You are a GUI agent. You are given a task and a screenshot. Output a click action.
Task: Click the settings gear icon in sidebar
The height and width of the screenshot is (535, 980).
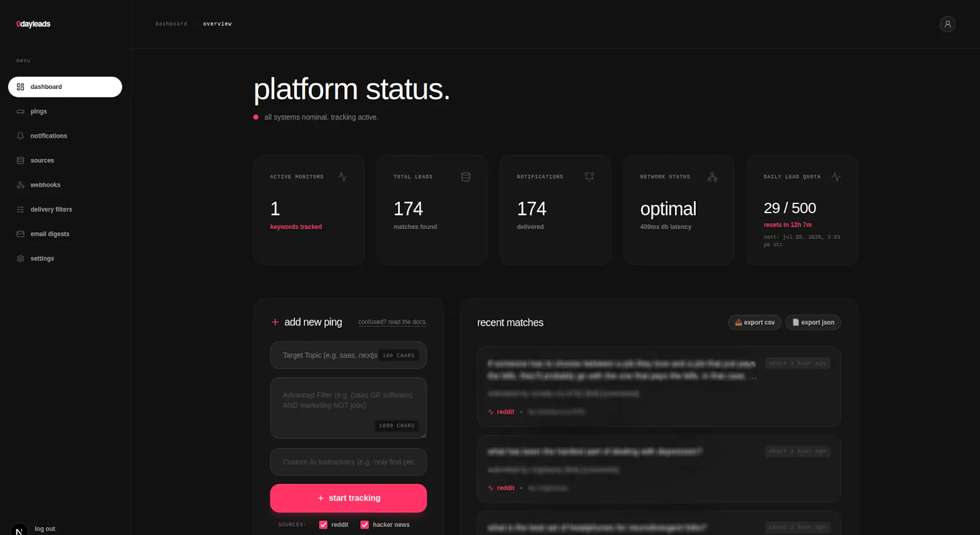[x=20, y=259]
